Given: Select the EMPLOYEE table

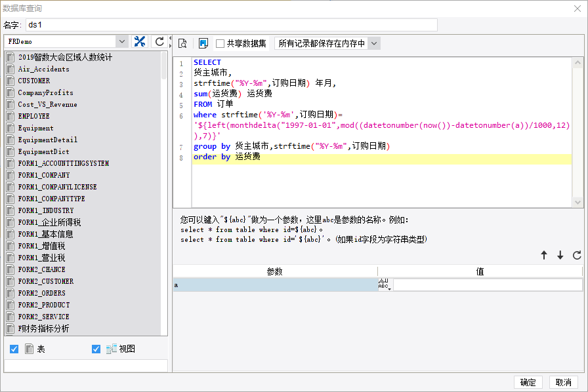Looking at the screenshot, I should (33, 116).
